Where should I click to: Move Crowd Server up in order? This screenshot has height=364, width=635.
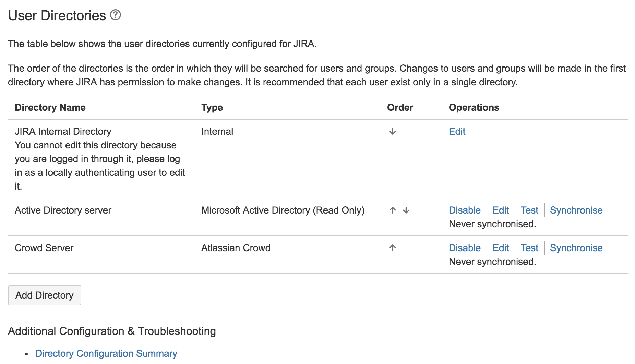(x=393, y=248)
